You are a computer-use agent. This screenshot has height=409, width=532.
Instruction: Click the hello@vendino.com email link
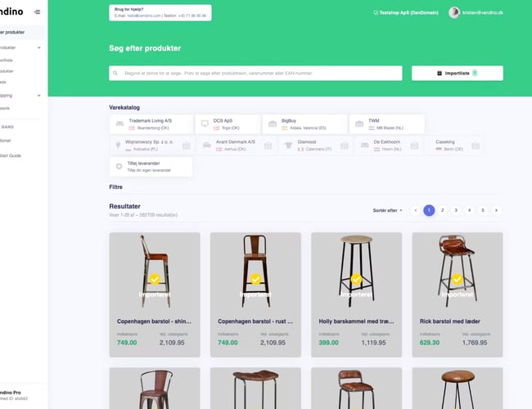click(144, 16)
